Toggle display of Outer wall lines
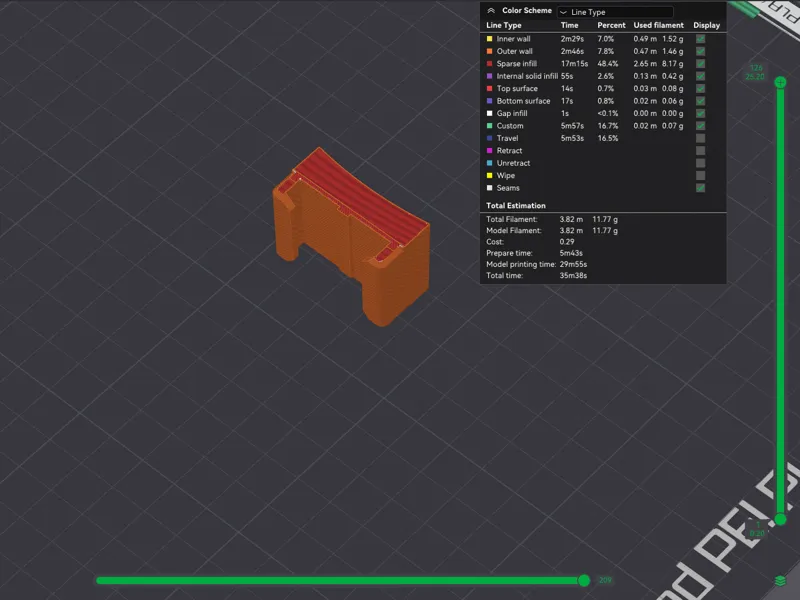Image resolution: width=800 pixels, height=600 pixels. [701, 51]
